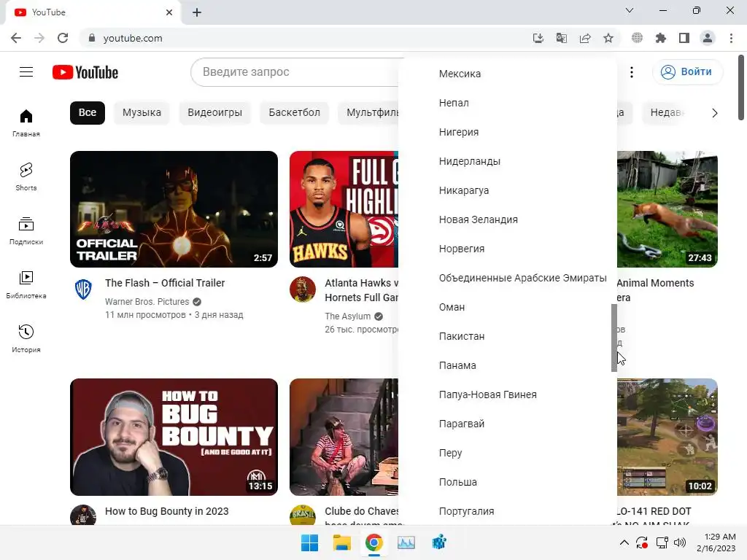Click the search field Введите запрос
This screenshot has height=560, width=747.
(x=295, y=72)
